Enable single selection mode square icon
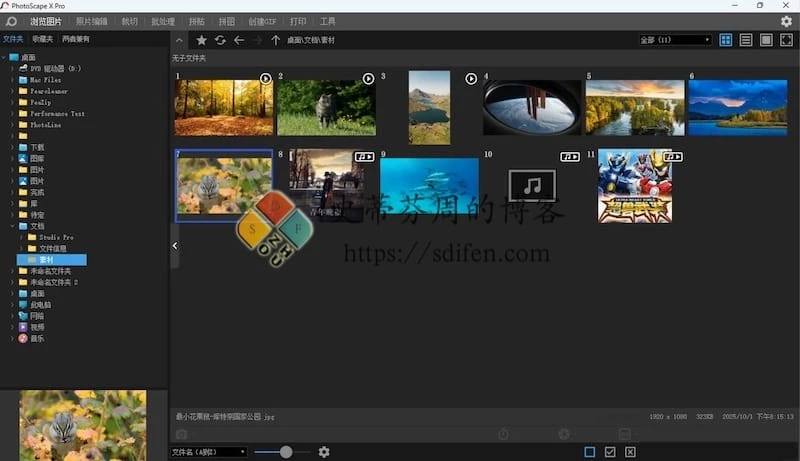Viewport: 800px width, 461px height. tap(589, 452)
